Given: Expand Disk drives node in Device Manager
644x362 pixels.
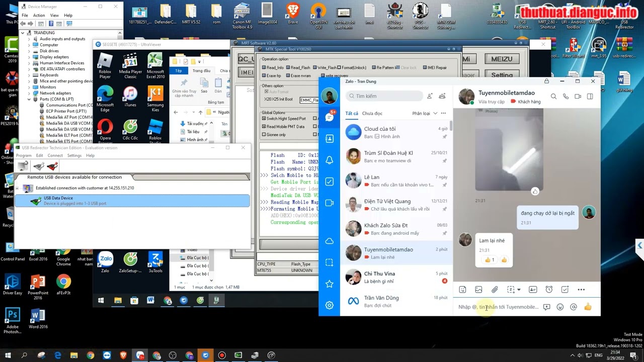Looking at the screenshot, I should tap(29, 51).
